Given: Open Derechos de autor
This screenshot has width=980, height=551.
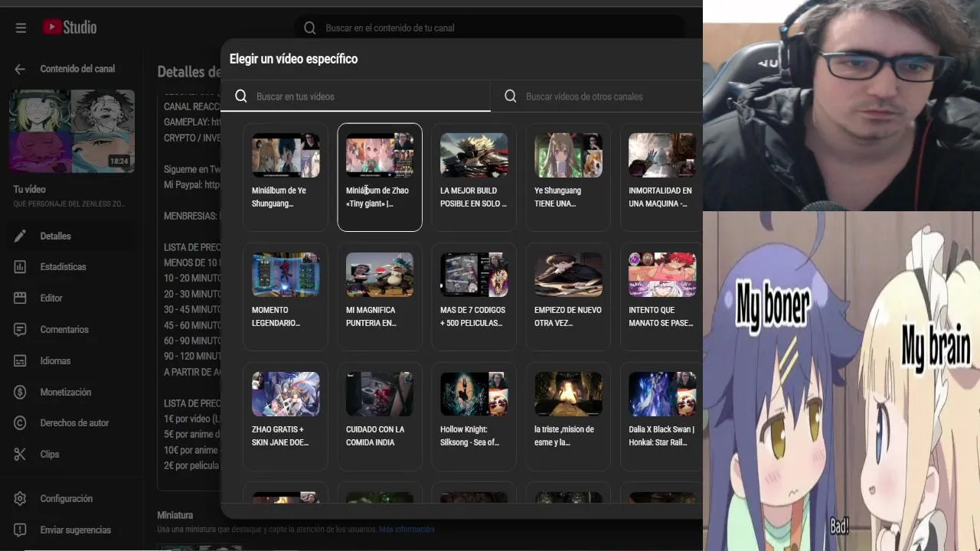Looking at the screenshot, I should coord(70,423).
